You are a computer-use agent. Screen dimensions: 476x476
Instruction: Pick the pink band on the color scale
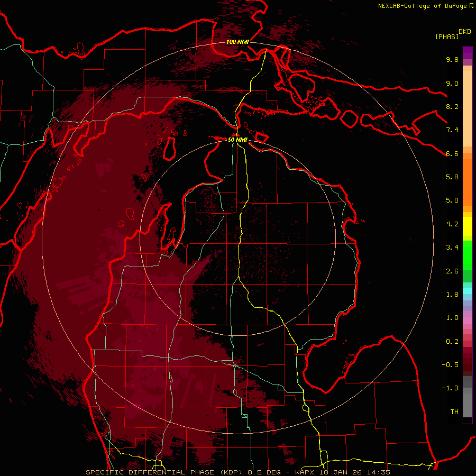tap(467, 321)
